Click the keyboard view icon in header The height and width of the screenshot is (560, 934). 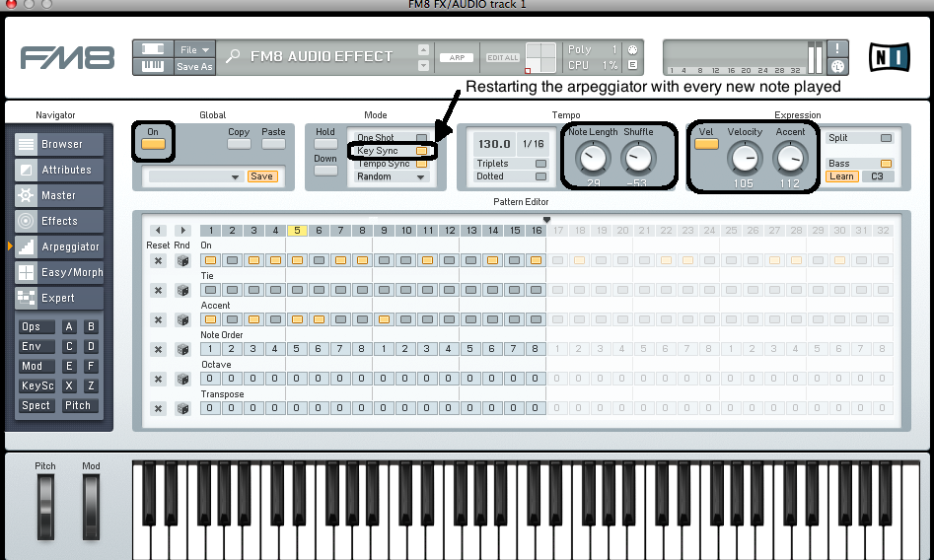click(153, 66)
